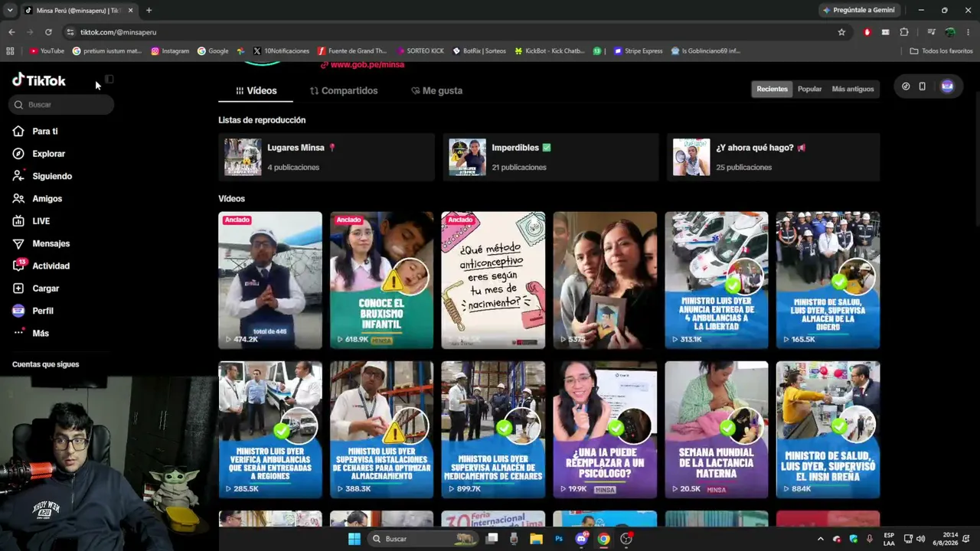The height and width of the screenshot is (551, 980).
Task: Open the get-app phone icon
Action: [922, 86]
